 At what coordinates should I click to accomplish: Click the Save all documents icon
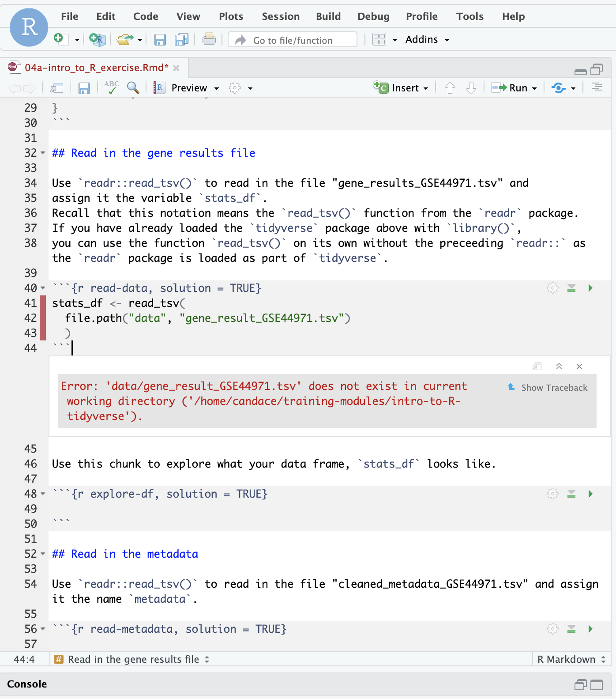[x=181, y=40]
